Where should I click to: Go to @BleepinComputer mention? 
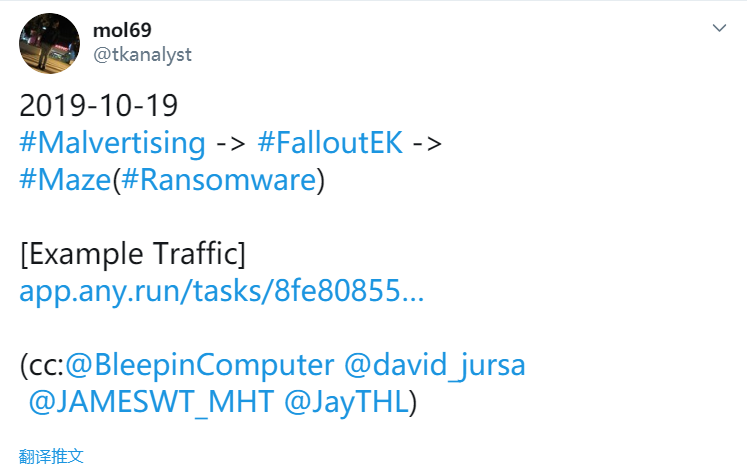click(199, 365)
